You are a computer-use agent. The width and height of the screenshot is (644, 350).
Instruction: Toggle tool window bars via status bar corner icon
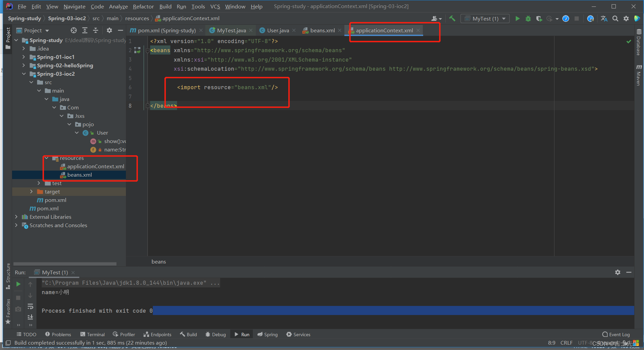pos(8,343)
